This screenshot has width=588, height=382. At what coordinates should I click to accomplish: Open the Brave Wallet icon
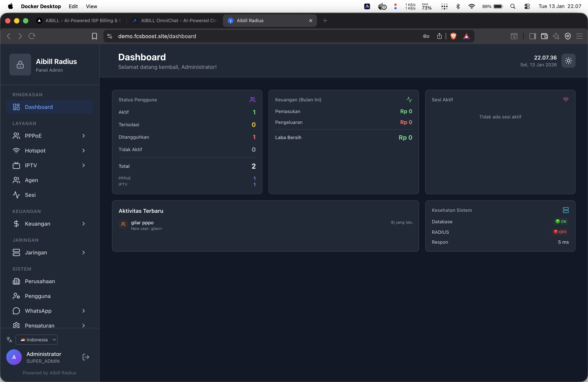pyautogui.click(x=544, y=36)
